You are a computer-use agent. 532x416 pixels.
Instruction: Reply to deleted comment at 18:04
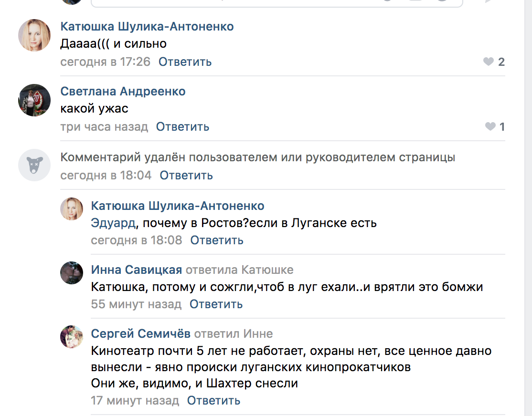tap(186, 175)
